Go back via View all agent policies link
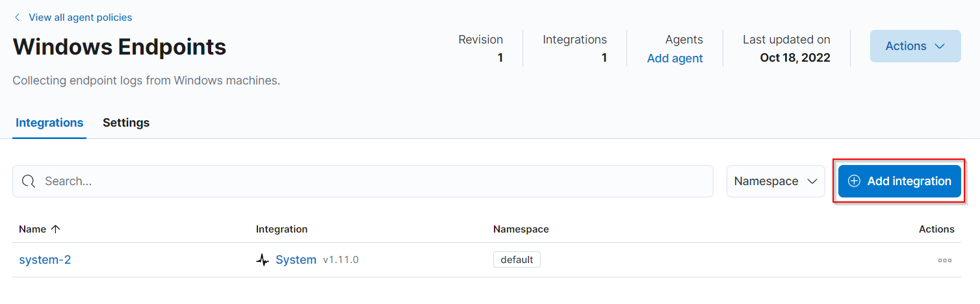Screen dimensions: 980x304 click(x=80, y=18)
